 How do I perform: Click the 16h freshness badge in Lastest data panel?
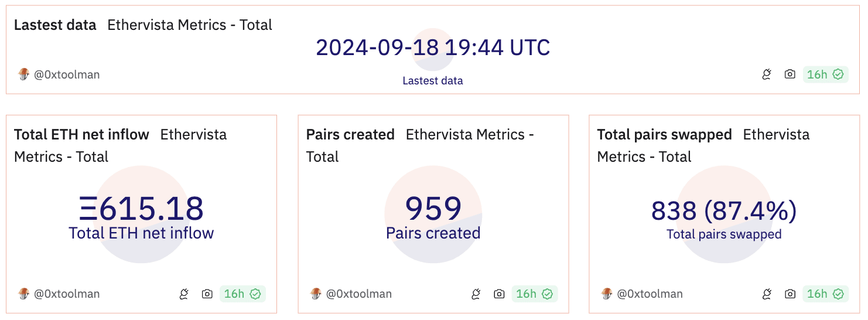[x=825, y=74]
